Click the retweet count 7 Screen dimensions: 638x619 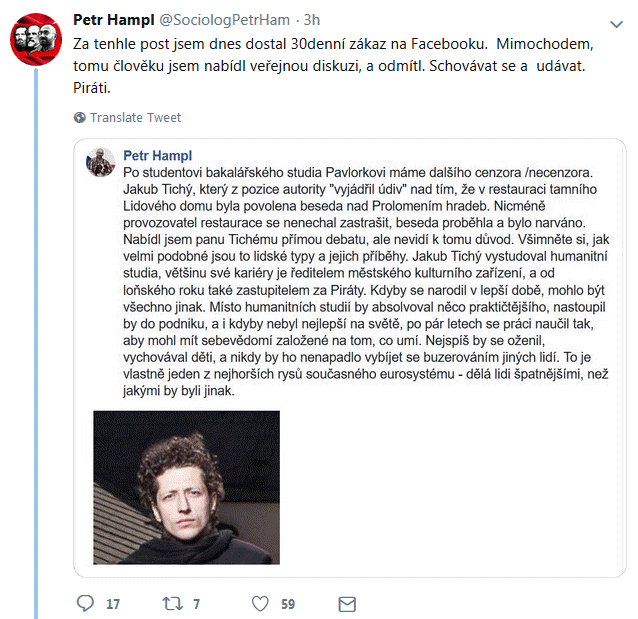[196, 604]
